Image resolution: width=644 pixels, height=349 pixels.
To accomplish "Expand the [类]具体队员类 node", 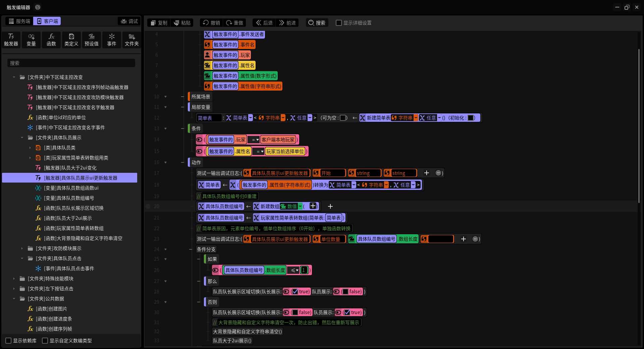I will tap(30, 148).
